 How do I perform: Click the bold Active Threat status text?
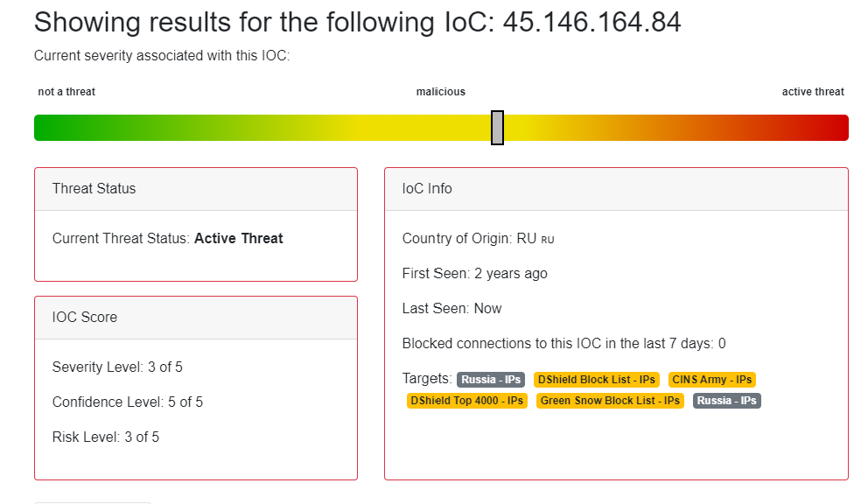[239, 239]
